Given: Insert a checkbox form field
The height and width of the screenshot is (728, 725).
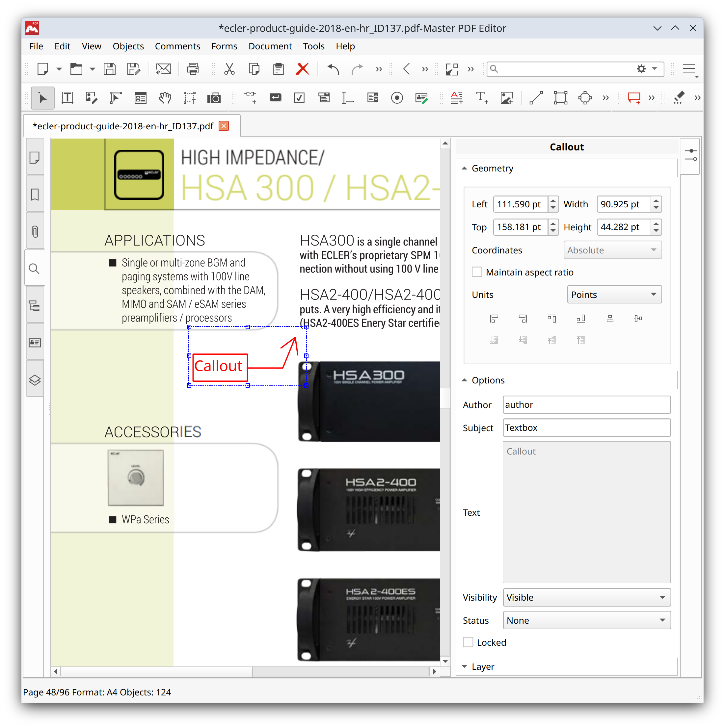Looking at the screenshot, I should coord(299,98).
